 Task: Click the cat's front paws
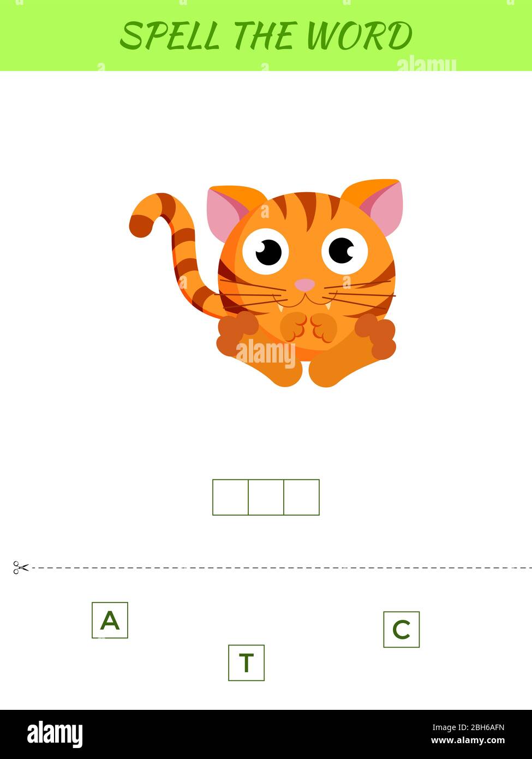pos(308,327)
